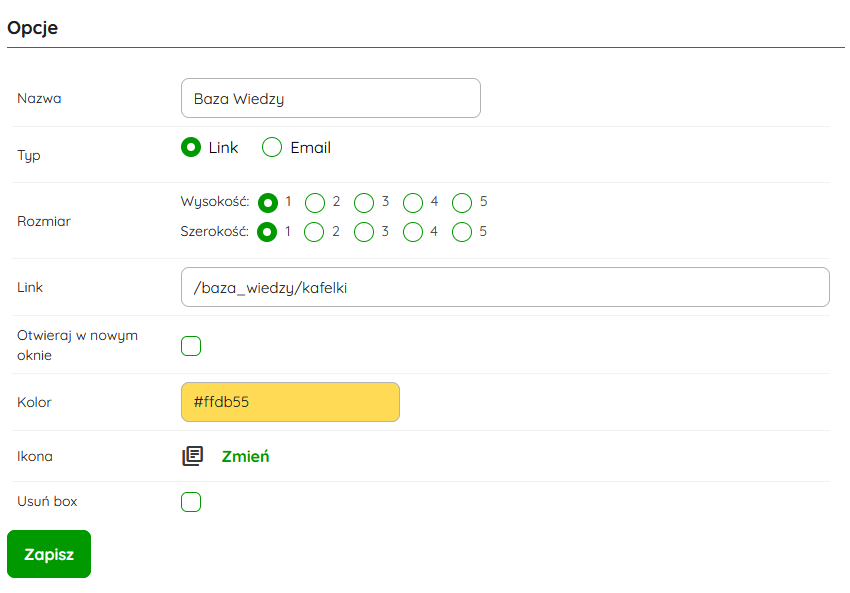Click the library icon next to Zmień
This screenshot has width=850, height=593.
click(x=192, y=456)
